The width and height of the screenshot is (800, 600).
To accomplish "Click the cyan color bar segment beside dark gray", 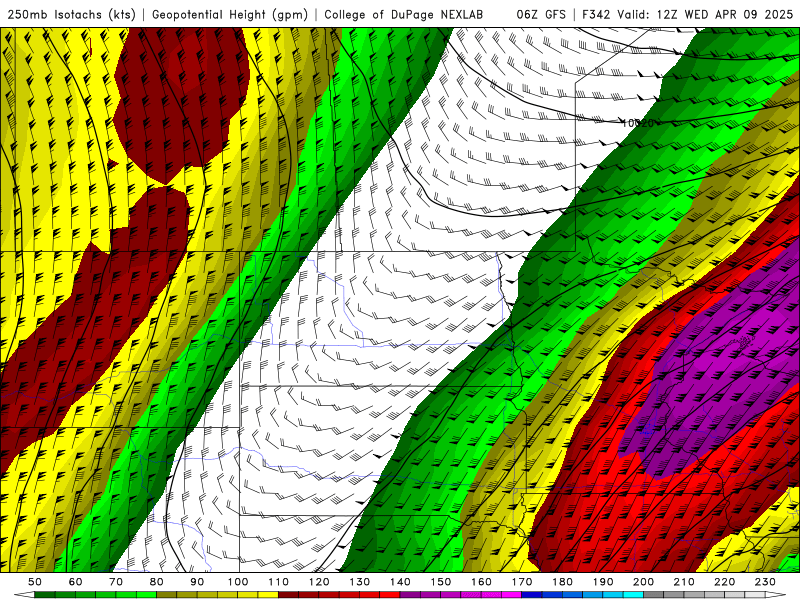I will pos(633,594).
